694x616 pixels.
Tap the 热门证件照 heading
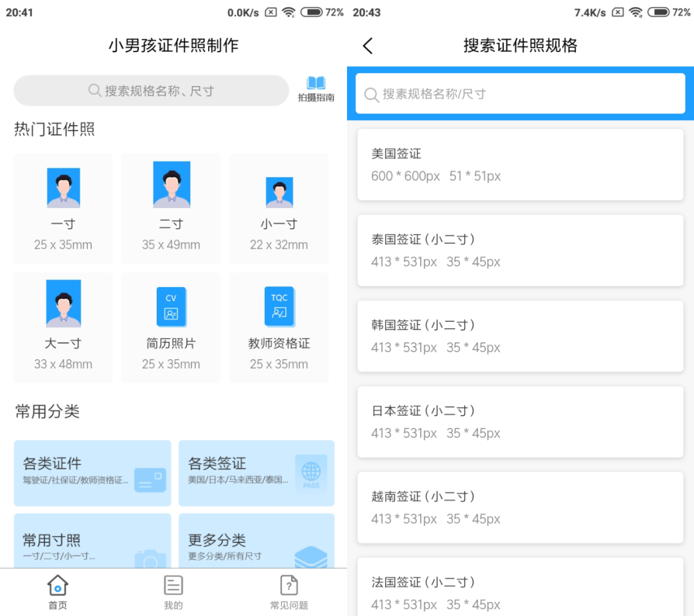[55, 129]
